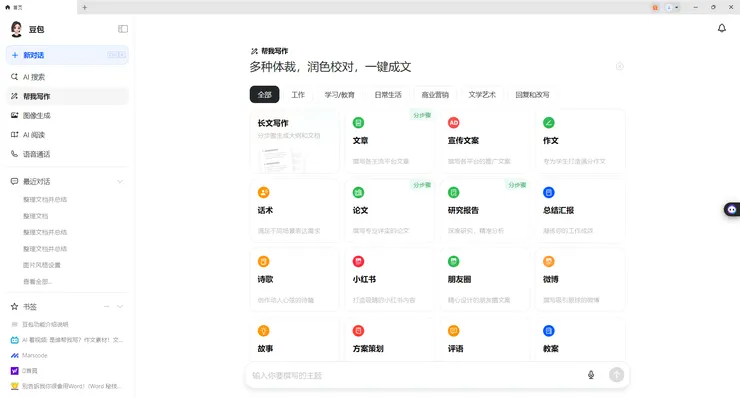Click the red 方案策划 icon
The width and height of the screenshot is (740, 398).
[358, 330]
